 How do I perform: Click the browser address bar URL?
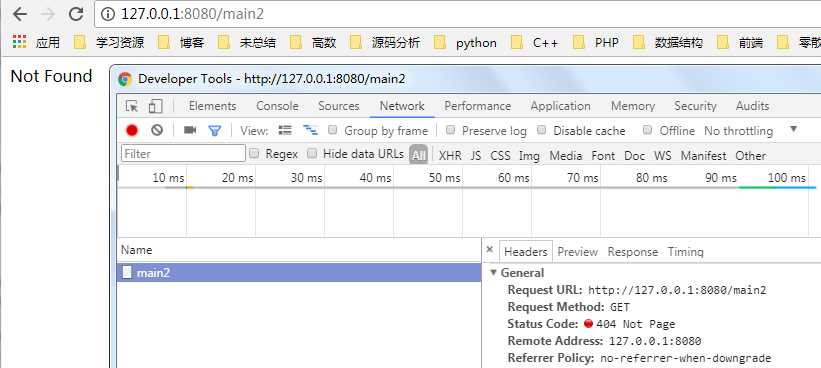pyautogui.click(x=192, y=14)
